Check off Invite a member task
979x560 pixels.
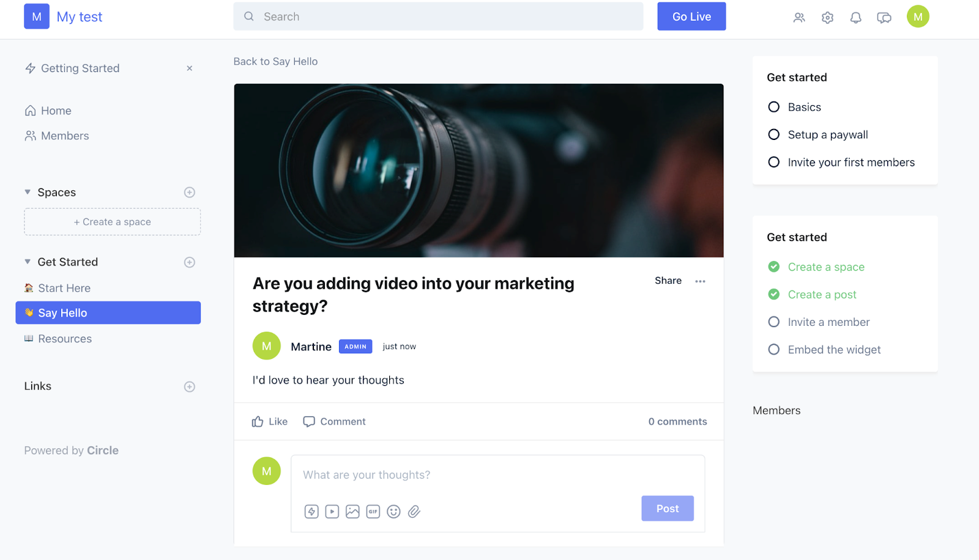point(773,322)
